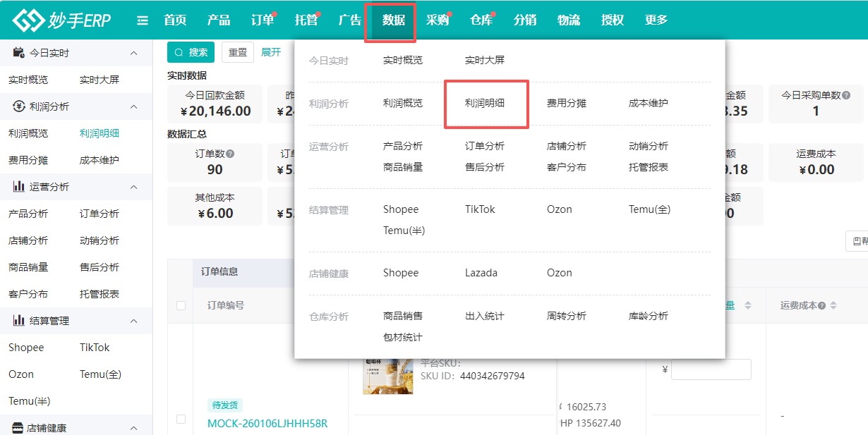The width and height of the screenshot is (868, 435).
Task: Sort by the 运费成本 column arrows
Action: click(x=833, y=305)
